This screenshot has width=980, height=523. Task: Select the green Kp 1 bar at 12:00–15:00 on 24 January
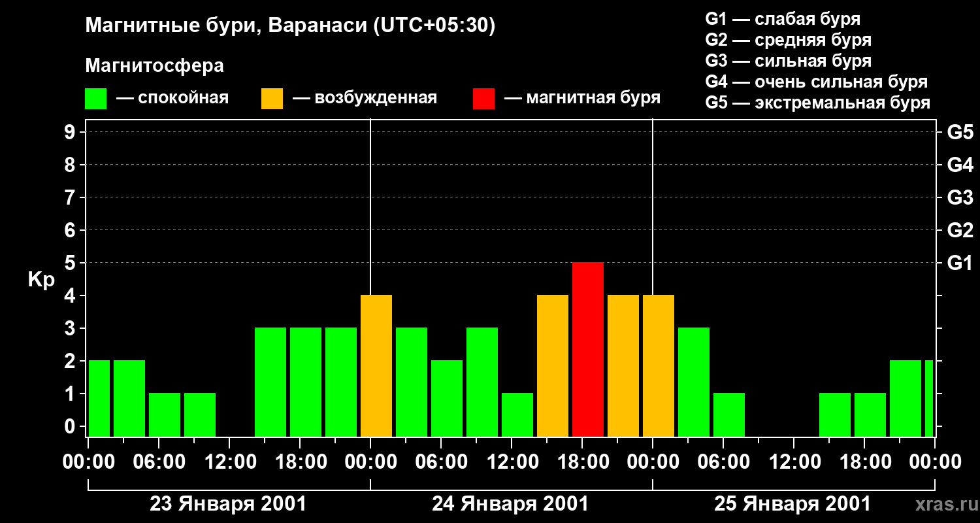[517, 415]
